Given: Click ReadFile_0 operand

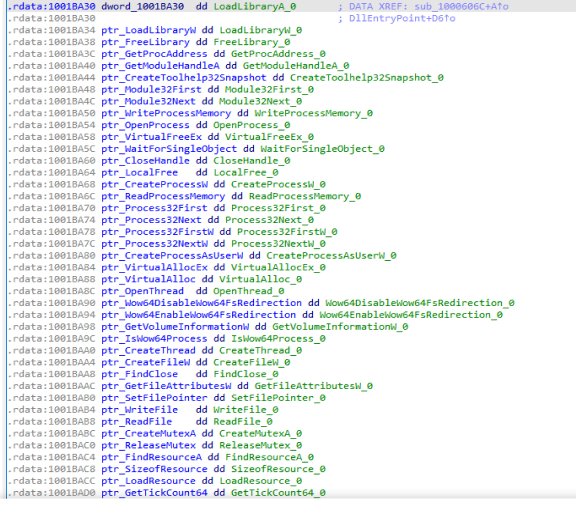Looking at the screenshot, I should (243, 422).
